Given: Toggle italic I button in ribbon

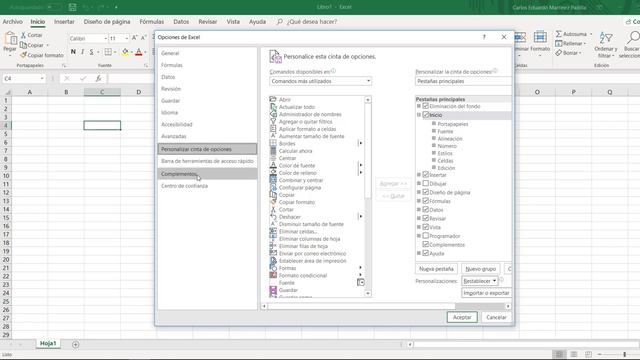Looking at the screenshot, I should [x=82, y=52].
